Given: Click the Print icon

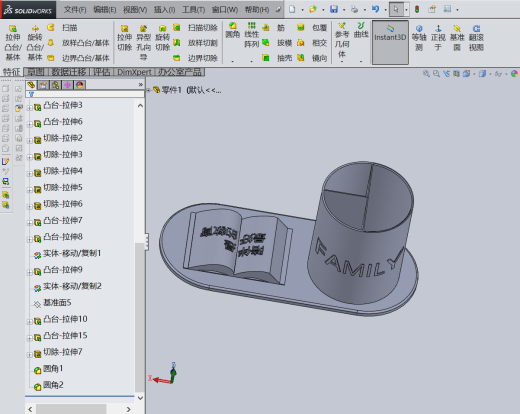Looking at the screenshot, I should click(354, 9).
